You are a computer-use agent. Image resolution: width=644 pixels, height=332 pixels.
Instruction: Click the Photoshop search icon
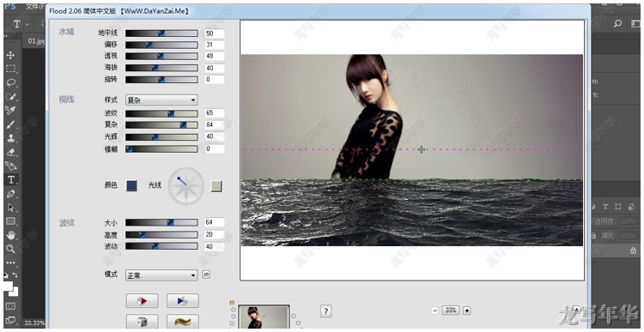click(x=617, y=24)
